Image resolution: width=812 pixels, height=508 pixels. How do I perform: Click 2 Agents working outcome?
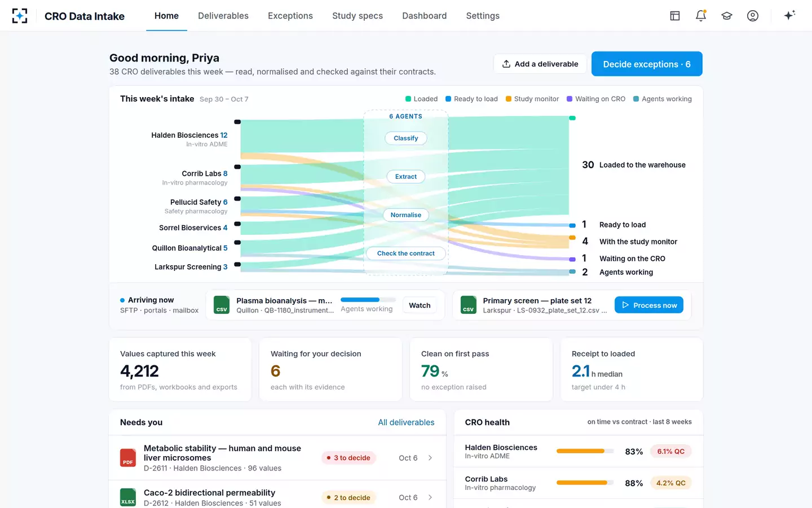[x=617, y=272]
